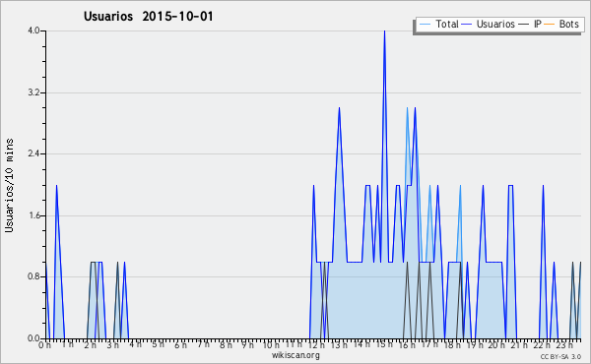Click the peak of 3 at 13 h
The image size is (591, 364).
tap(339, 108)
